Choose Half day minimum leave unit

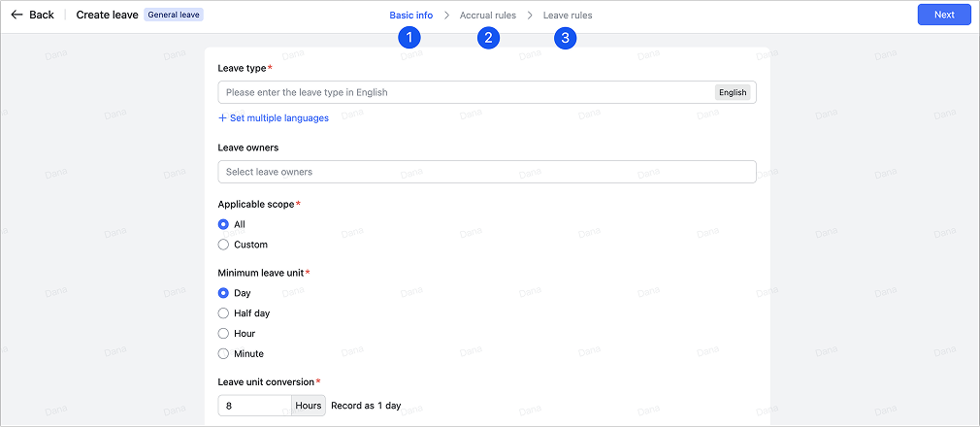(224, 313)
